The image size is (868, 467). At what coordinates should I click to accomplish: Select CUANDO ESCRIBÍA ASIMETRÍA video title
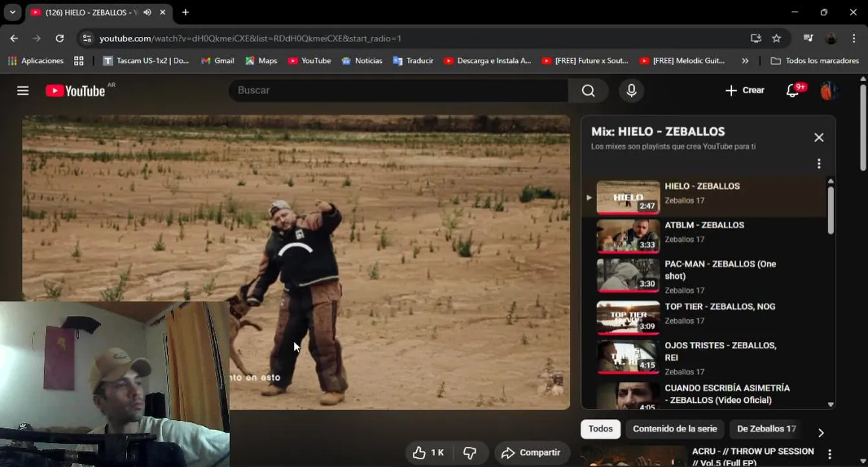(727, 394)
